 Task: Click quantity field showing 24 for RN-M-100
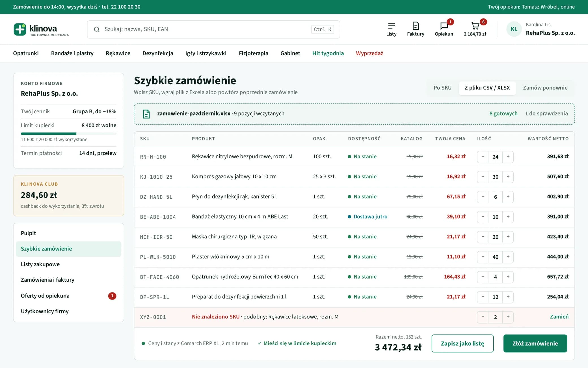pos(495,157)
